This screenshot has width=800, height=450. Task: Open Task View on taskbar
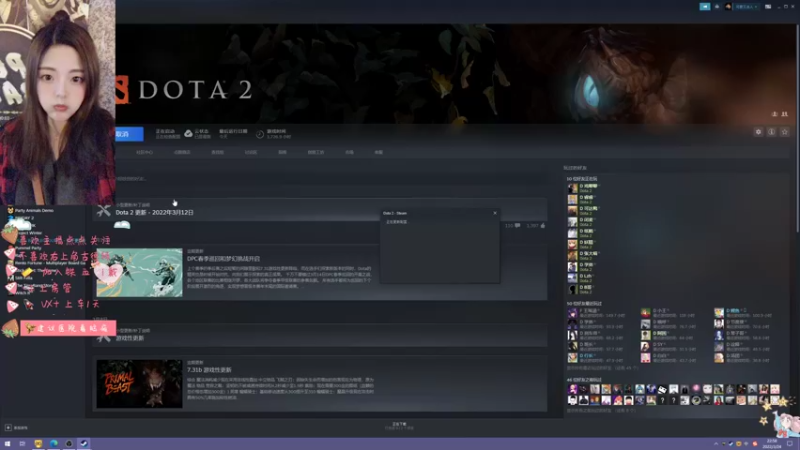click(22, 444)
